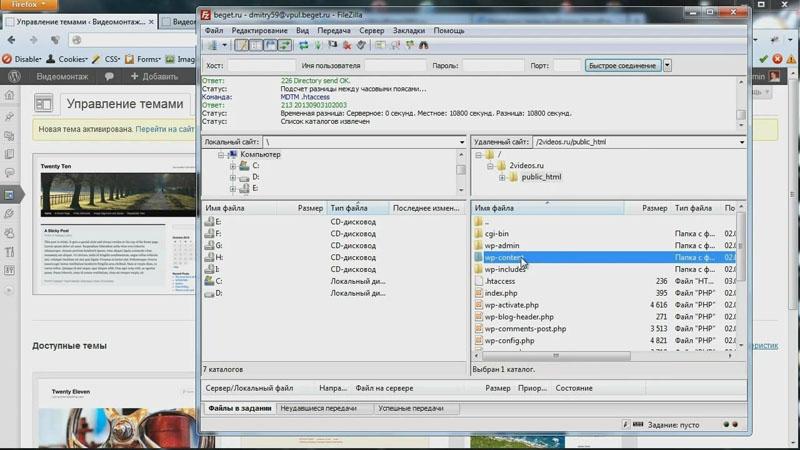Toggle the message log display

pyautogui.click(x=241, y=45)
